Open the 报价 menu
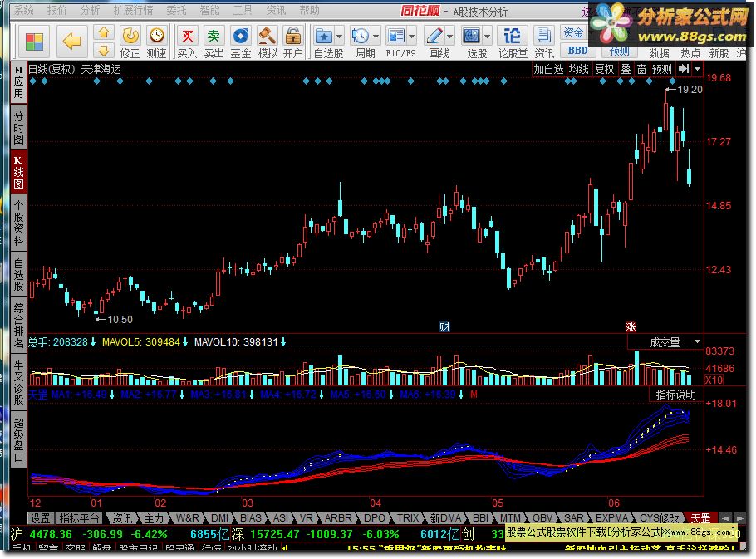The width and height of the screenshot is (756, 559). click(56, 10)
